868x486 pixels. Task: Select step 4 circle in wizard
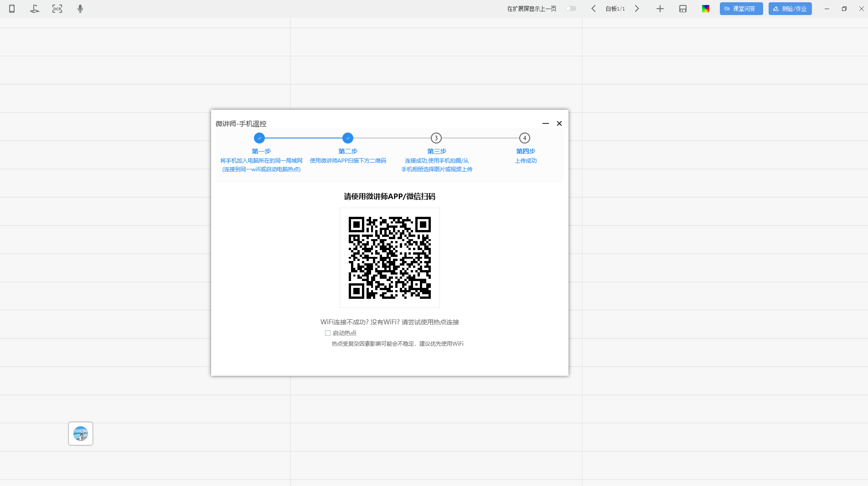point(524,138)
